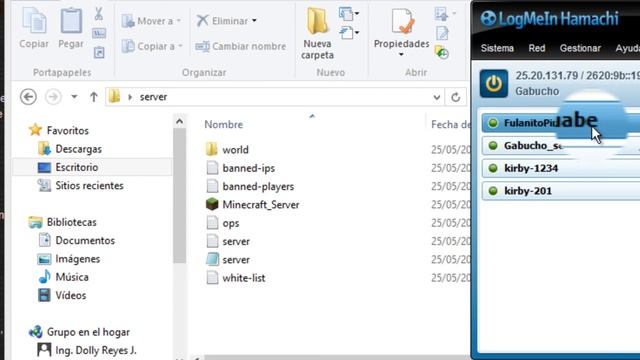Open the Eliminar dropdown arrow
Image resolution: width=640 pixels, height=360 pixels.
click(254, 20)
